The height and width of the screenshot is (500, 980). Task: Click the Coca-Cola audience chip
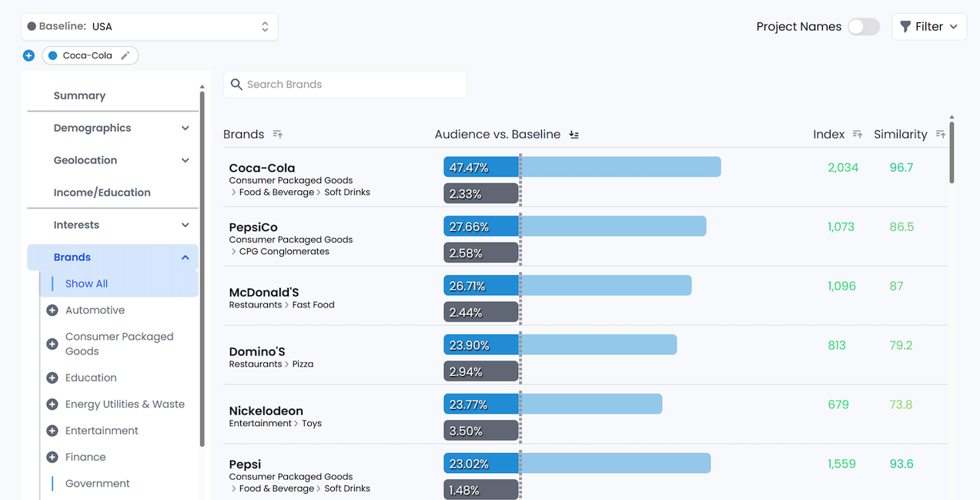click(x=90, y=55)
